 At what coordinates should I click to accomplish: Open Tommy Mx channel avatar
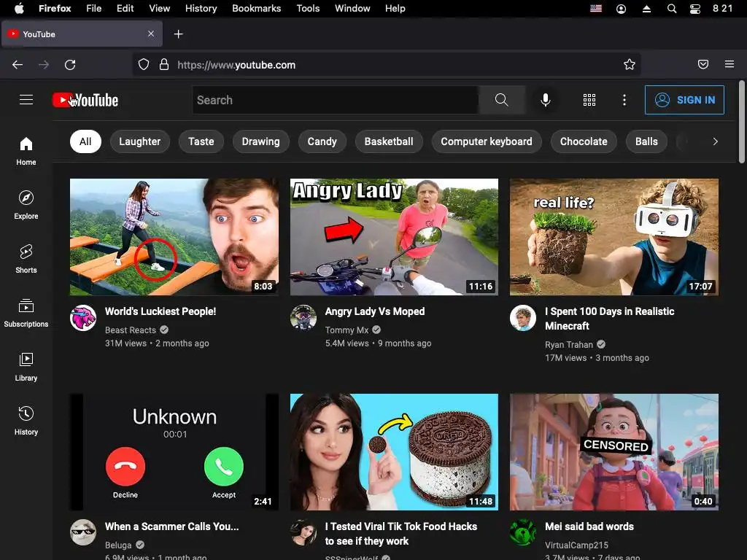click(x=303, y=318)
